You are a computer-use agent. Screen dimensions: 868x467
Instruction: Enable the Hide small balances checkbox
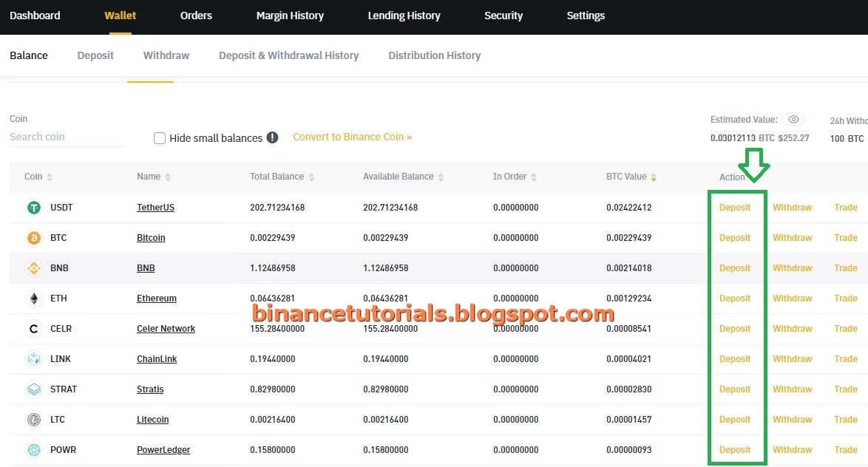(x=160, y=138)
